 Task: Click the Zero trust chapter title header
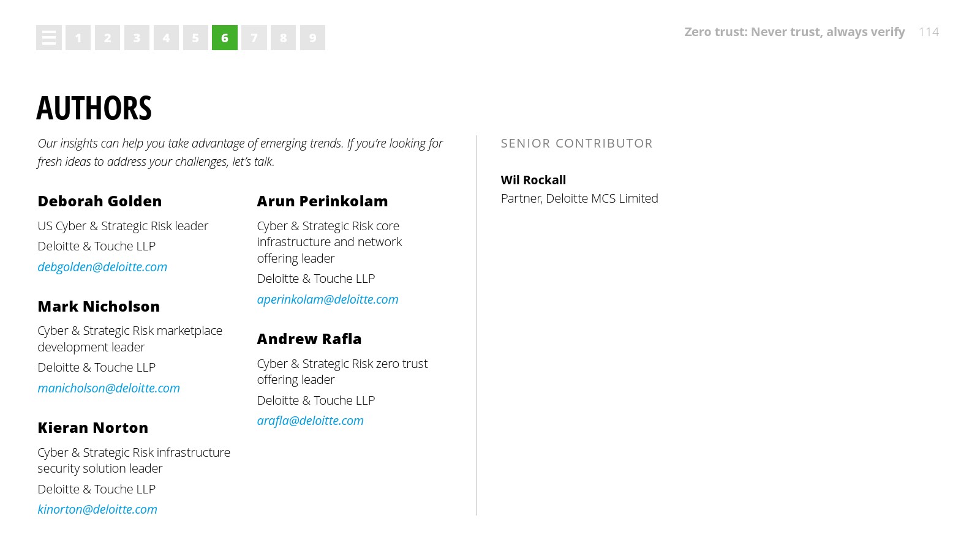794,32
